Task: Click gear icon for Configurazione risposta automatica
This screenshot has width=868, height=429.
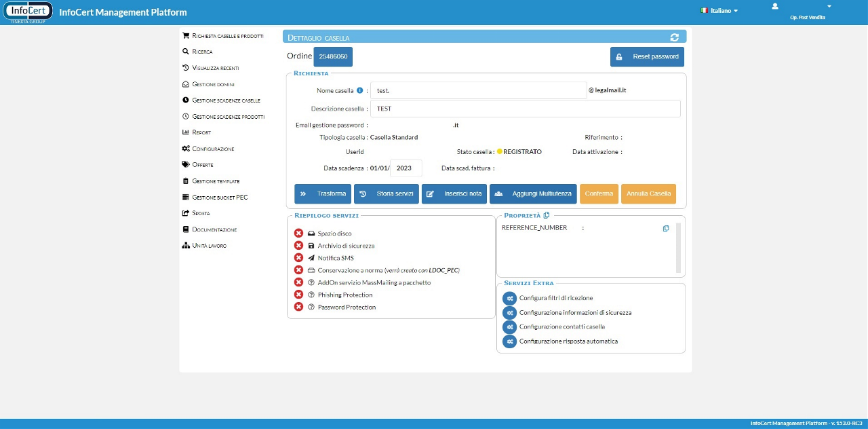Action: tap(509, 341)
